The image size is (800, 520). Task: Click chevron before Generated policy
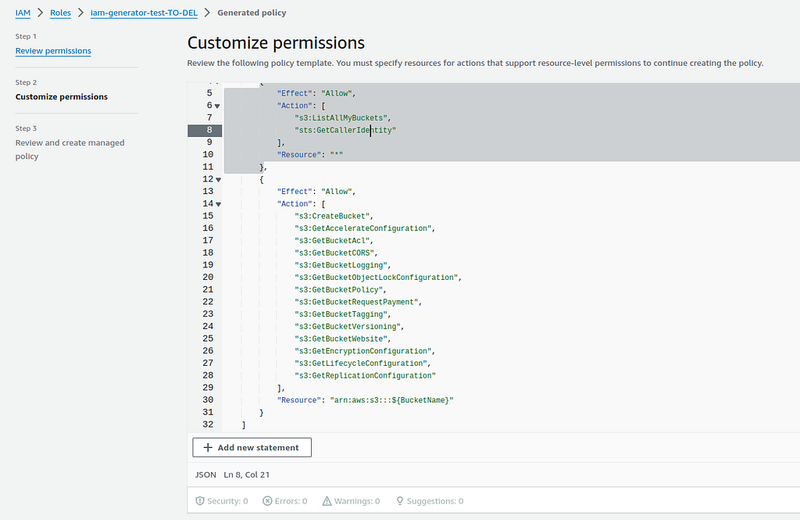pos(207,12)
